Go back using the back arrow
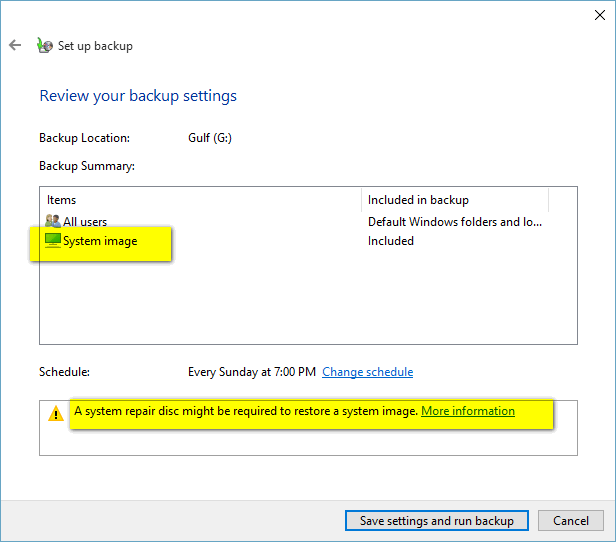The image size is (616, 542). point(15,45)
